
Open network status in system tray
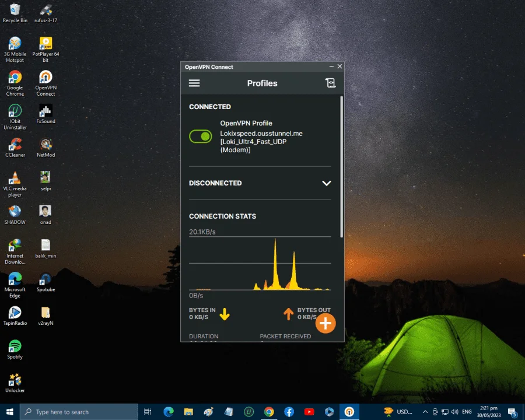444,412
